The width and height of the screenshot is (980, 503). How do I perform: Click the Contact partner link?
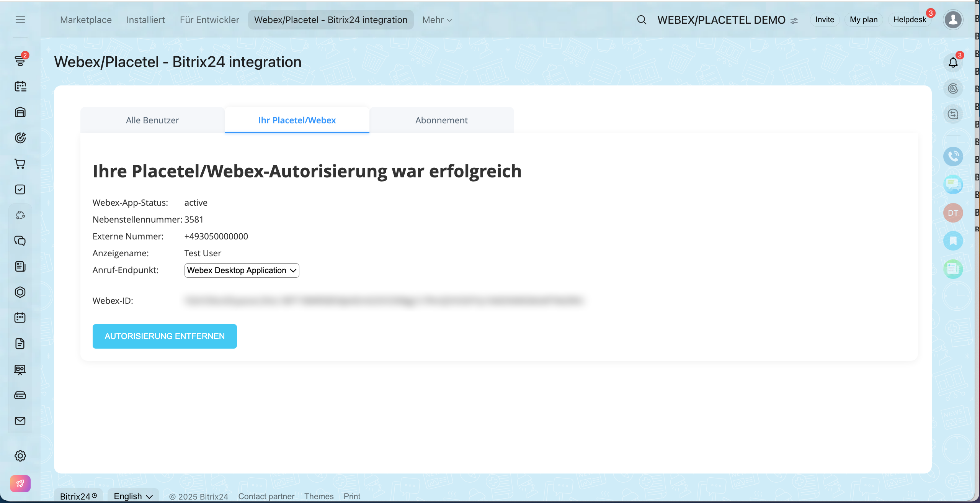266,496
